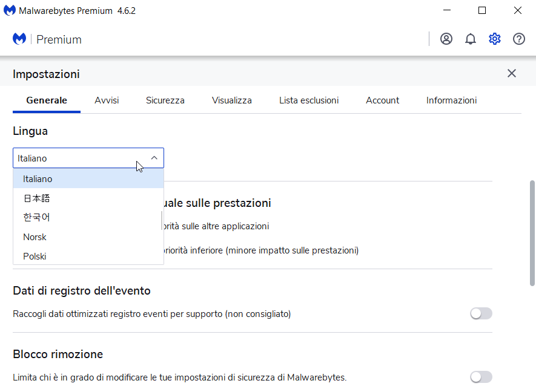Close the Impostazioni panel
Image resolution: width=536 pixels, height=392 pixels.
(x=512, y=73)
